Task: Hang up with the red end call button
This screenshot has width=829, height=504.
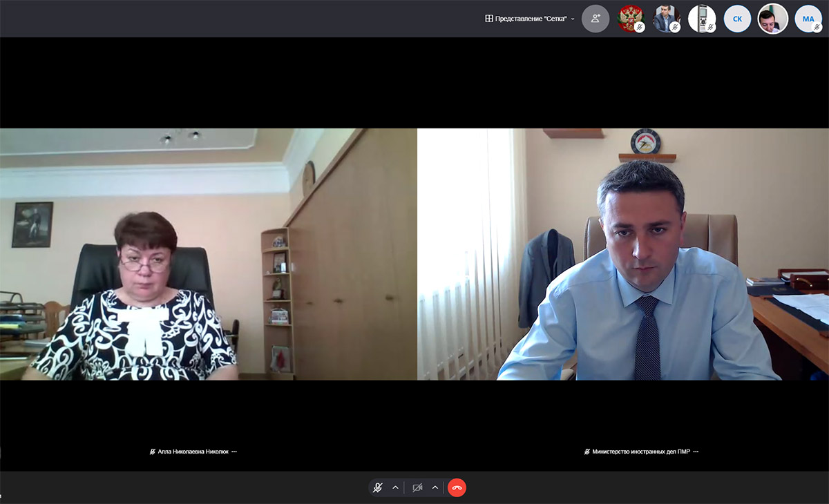Action: [x=457, y=487]
